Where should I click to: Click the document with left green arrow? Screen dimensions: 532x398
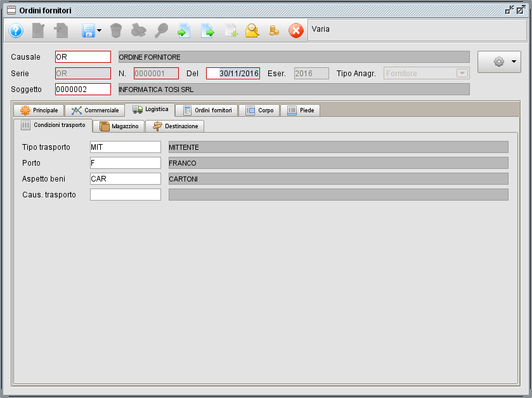(x=184, y=30)
